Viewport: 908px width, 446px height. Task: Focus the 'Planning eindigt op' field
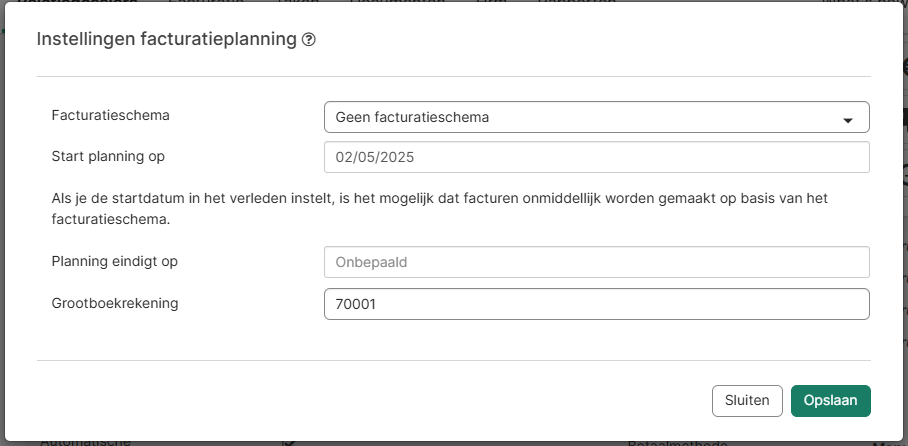pyautogui.click(x=596, y=262)
